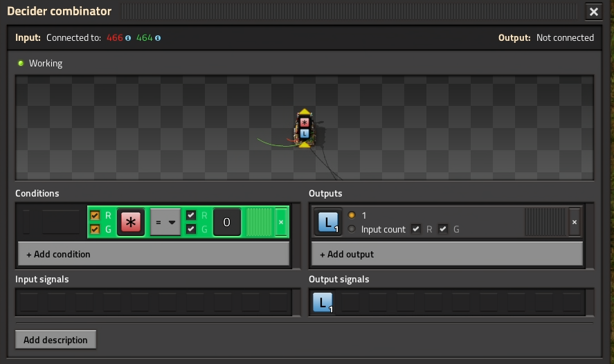
Task: Click the info icon next to red 466
Action: (128, 38)
